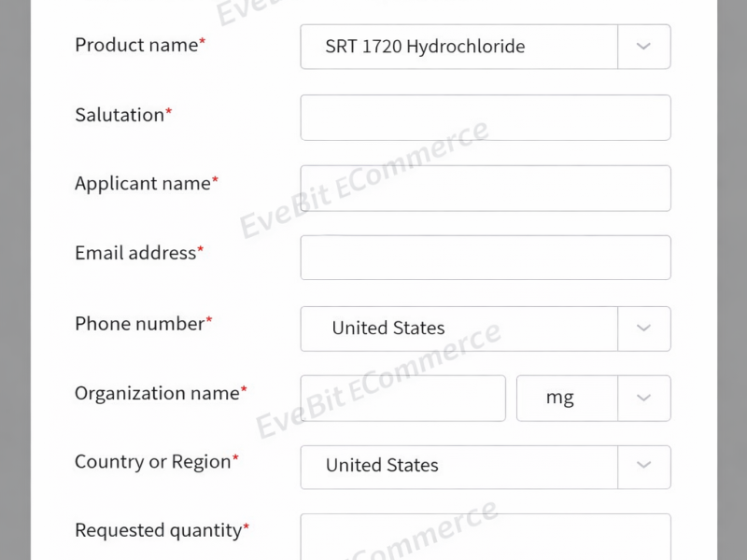Click into the Applicant name text box
The width and height of the screenshot is (747, 560).
click(485, 188)
